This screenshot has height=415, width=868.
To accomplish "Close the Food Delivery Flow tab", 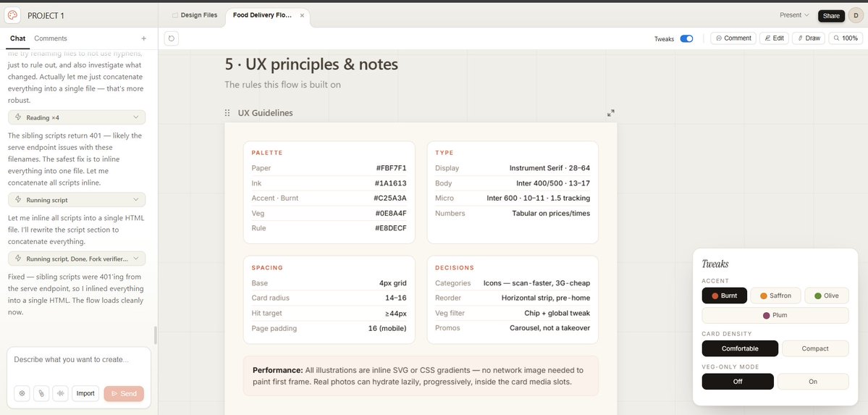I will [303, 15].
